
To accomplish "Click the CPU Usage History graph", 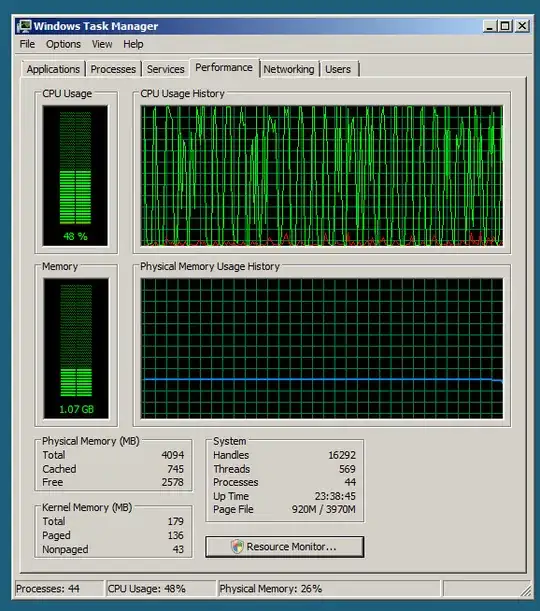I will pyautogui.click(x=322, y=176).
